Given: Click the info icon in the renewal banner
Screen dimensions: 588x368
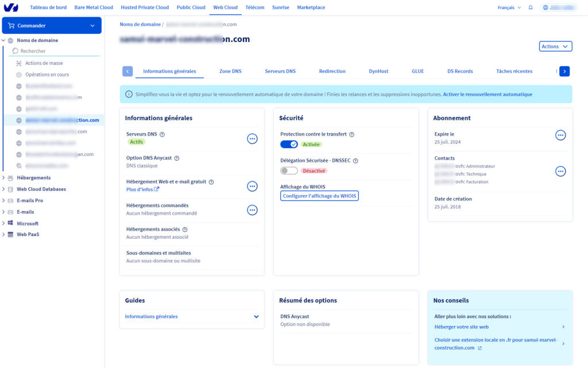Looking at the screenshot, I should [x=129, y=94].
